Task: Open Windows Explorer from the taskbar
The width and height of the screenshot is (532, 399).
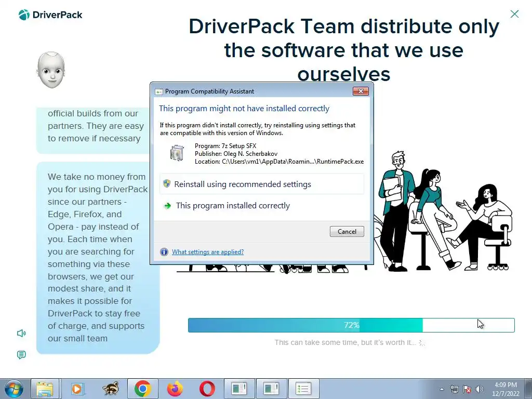Action: (x=45, y=389)
